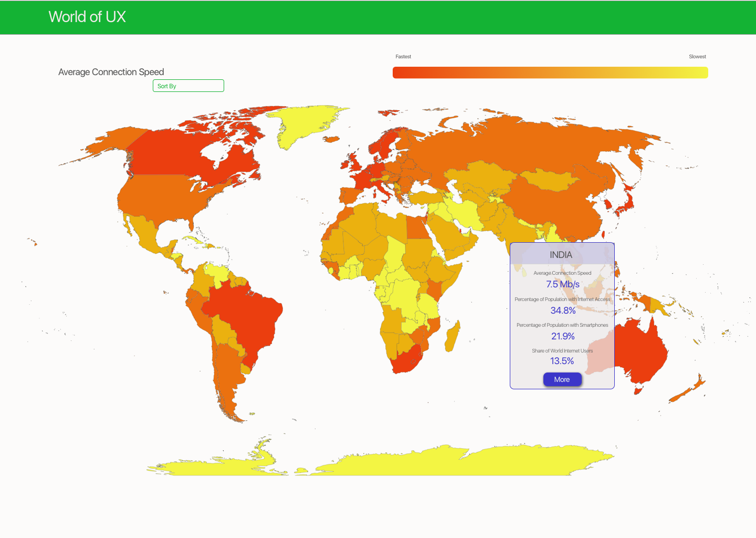Select Saudi Arabia on the map
The height and width of the screenshot is (538, 756).
click(x=450, y=236)
